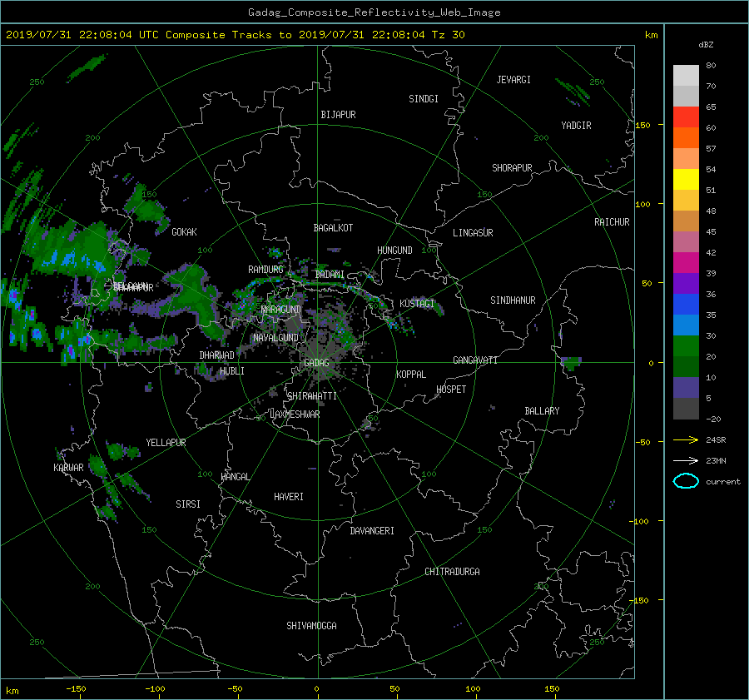Select the dark orange 57-60 dBZ legend swatch
This screenshot has height=700, width=749.
point(686,137)
